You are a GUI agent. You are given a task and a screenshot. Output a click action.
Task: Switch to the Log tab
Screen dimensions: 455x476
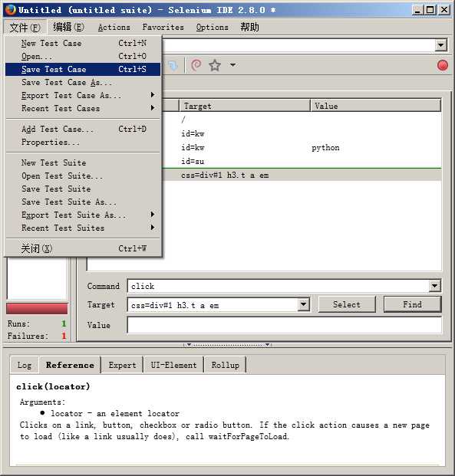tap(25, 365)
